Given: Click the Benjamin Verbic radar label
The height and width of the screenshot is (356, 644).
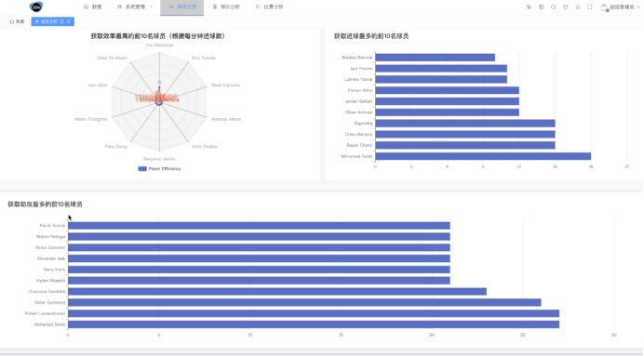Looking at the screenshot, I should pyautogui.click(x=159, y=159).
